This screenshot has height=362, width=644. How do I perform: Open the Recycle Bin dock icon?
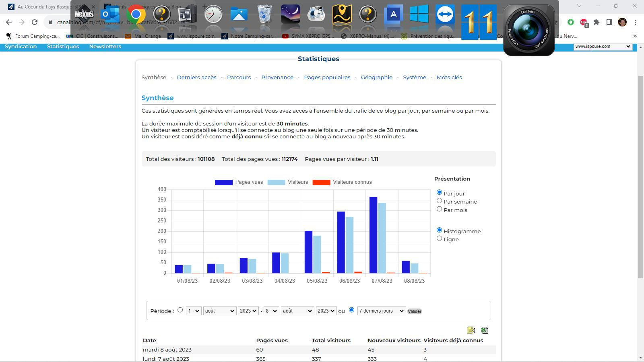point(264,15)
